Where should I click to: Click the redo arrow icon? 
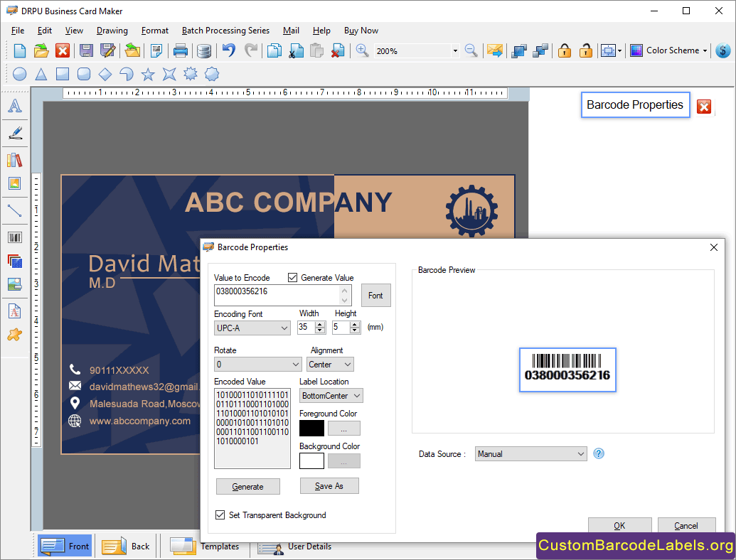(251, 50)
